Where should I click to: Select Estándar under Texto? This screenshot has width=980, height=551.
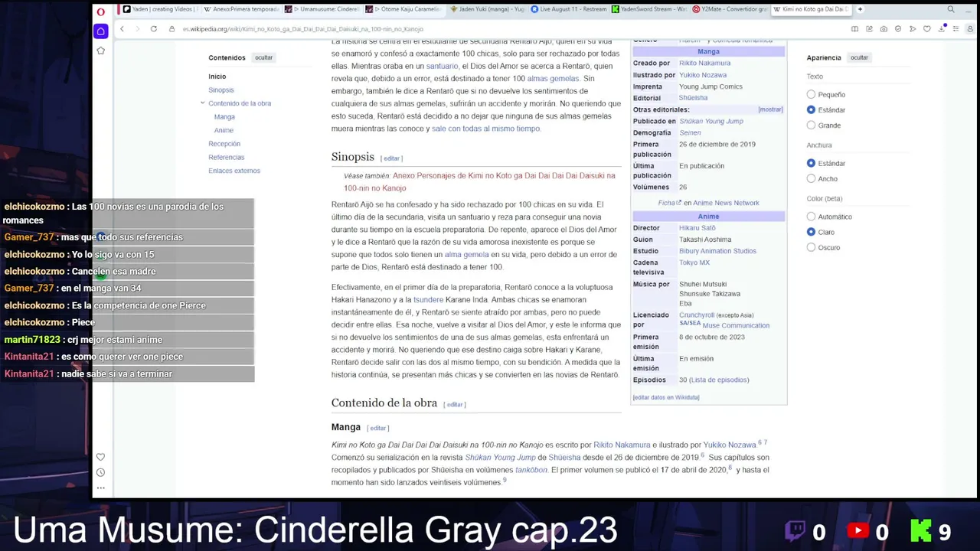[x=811, y=110]
